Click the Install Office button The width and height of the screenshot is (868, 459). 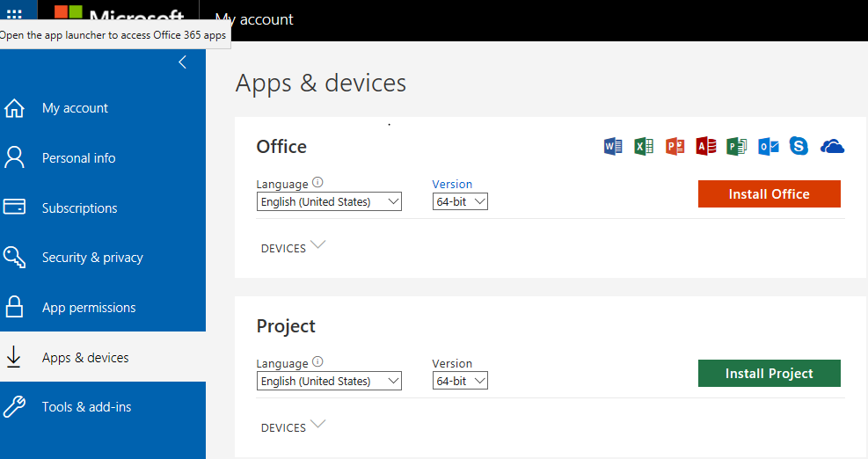(770, 193)
